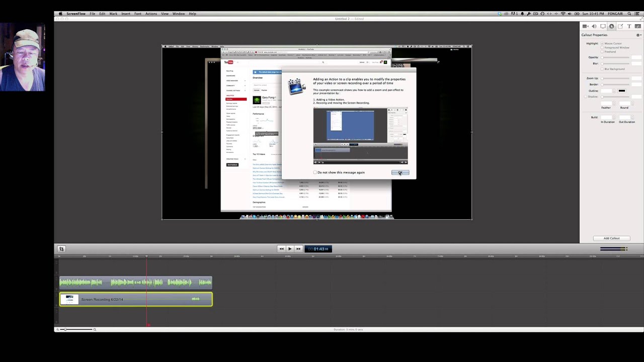Viewport: 644px width, 362px height.
Task: Open the Callout Properties gear menu
Action: pos(638,35)
